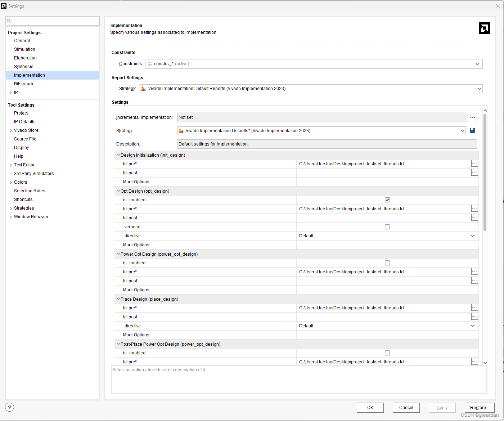The width and height of the screenshot is (504, 421).
Task: Browse tcl.post file under Place Design
Action: (x=474, y=317)
